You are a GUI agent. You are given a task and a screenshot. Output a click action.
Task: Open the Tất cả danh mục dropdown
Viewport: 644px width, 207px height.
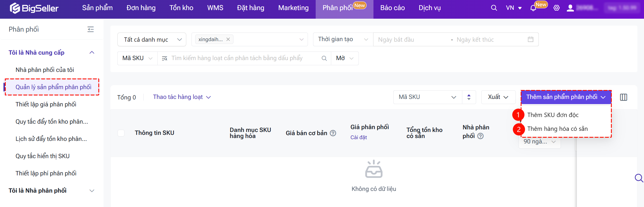(152, 39)
